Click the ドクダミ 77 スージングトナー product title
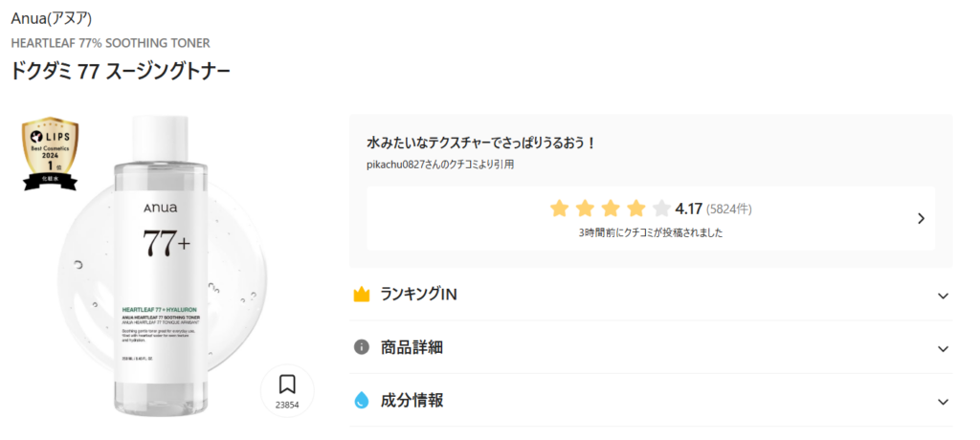 (x=121, y=72)
